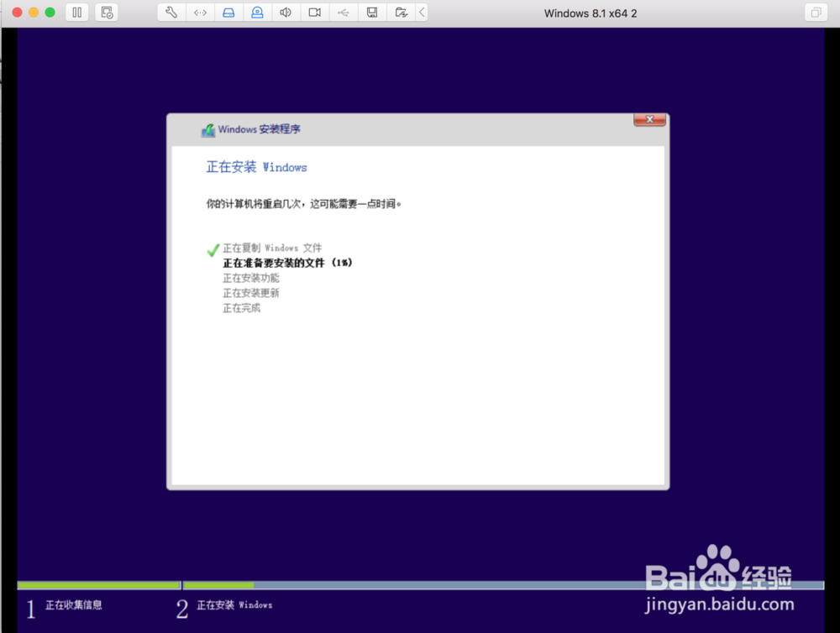Image resolution: width=840 pixels, height=633 pixels.
Task: Click the hard disk device icon
Action: 229,12
